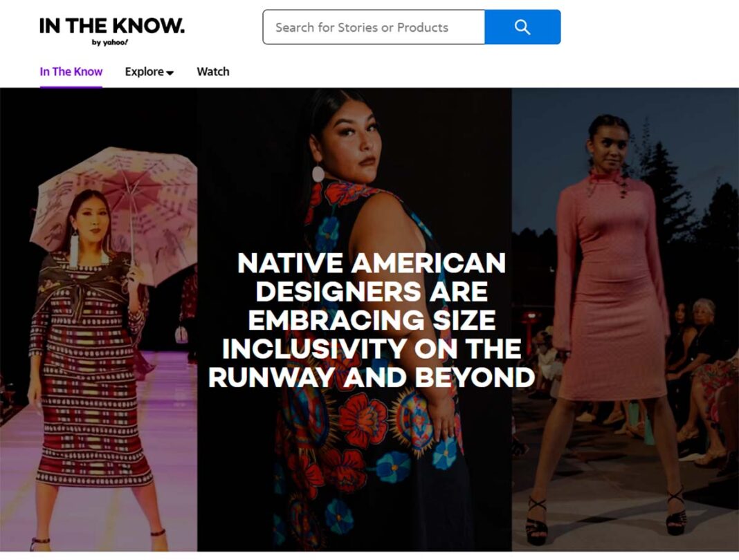Click the blue magnifying glass search button
739x560 pixels.
coord(522,28)
